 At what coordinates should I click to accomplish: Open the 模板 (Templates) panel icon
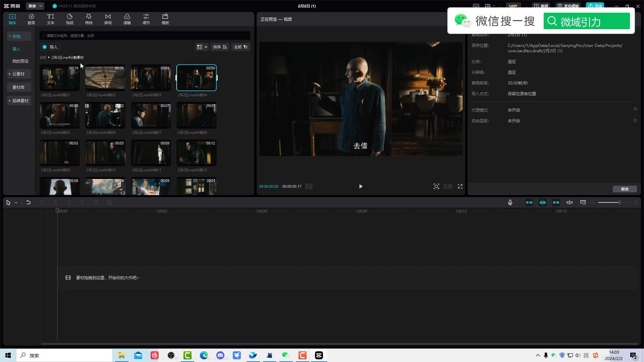click(165, 19)
